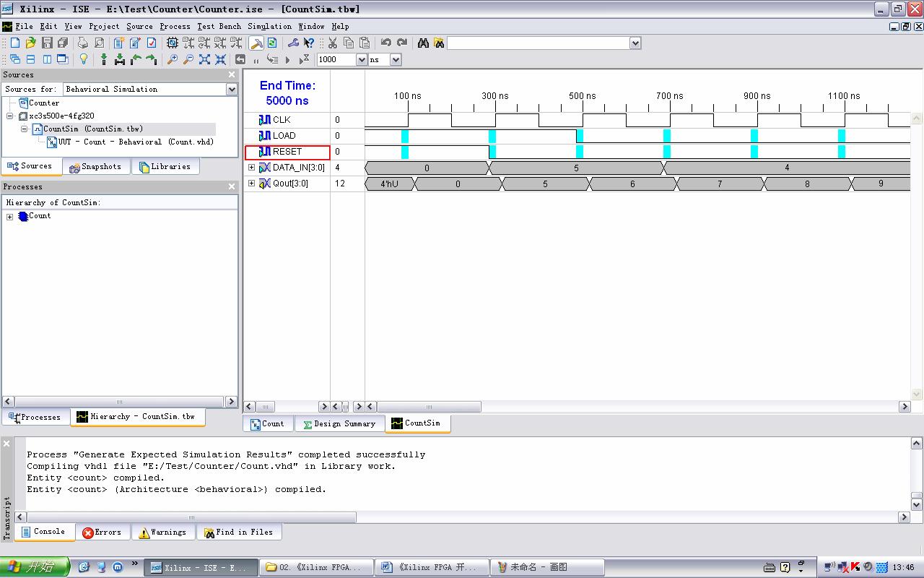
Task: Select the LOAD signal row
Action: pyautogui.click(x=287, y=136)
